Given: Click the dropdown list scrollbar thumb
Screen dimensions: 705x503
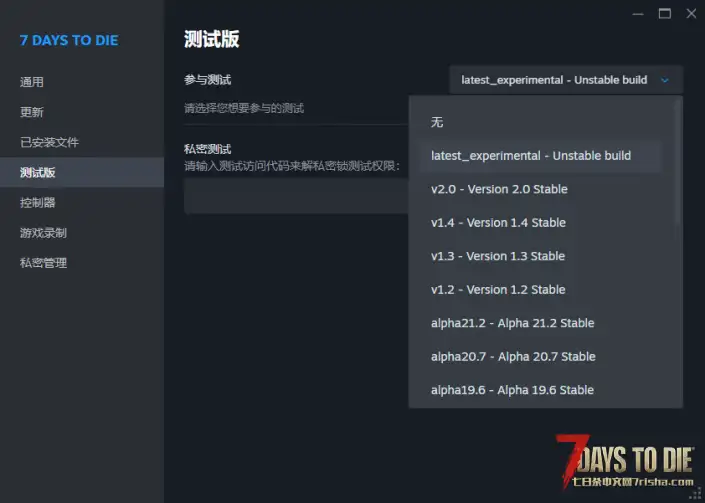Looking at the screenshot, I should [678, 161].
